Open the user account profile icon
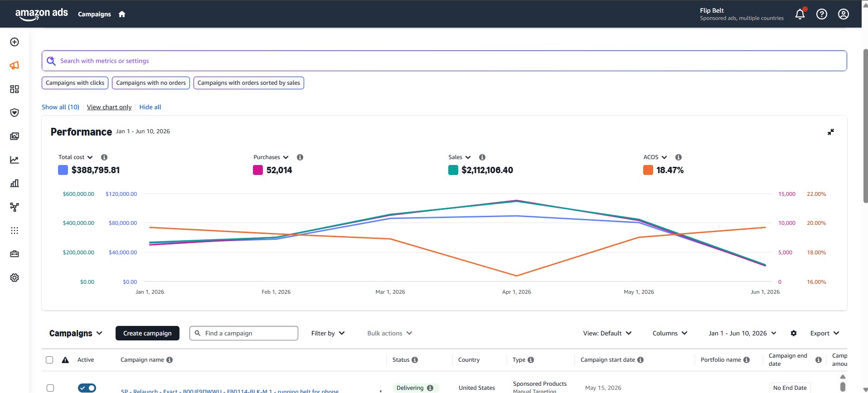868x393 pixels. 844,14
